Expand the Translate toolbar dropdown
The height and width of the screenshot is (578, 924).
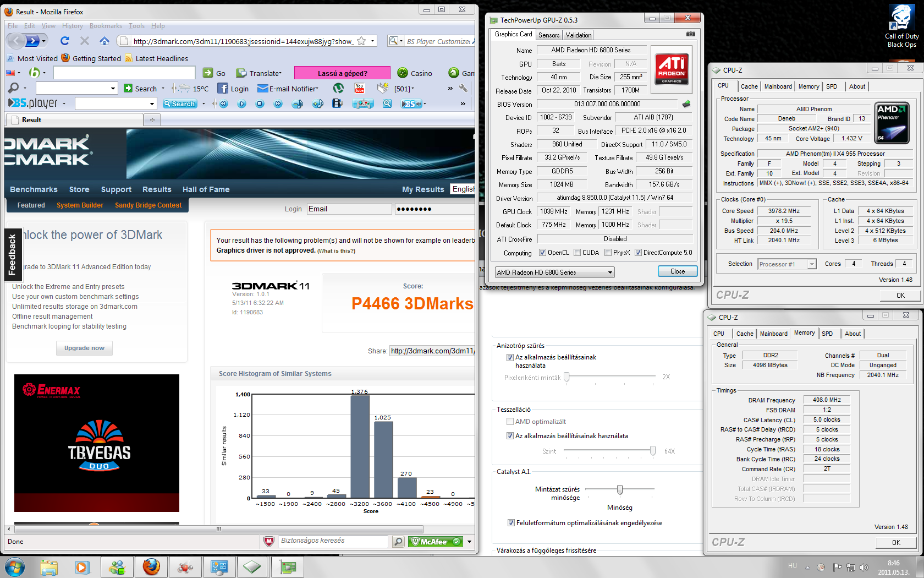click(x=280, y=73)
